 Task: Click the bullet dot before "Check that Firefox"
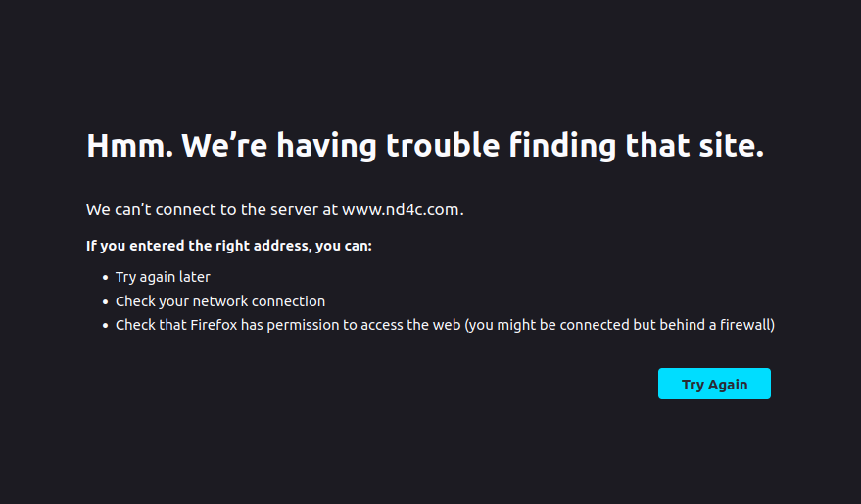[x=106, y=325]
